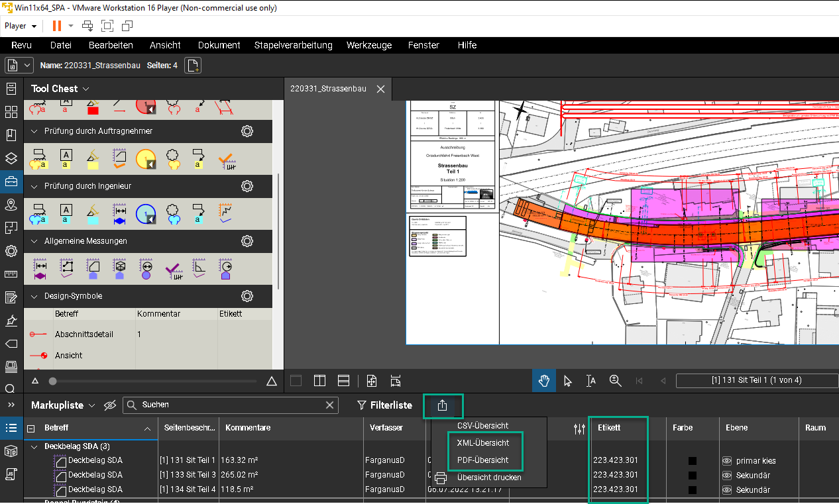Open the VMware Player dropdown menu
839x504 pixels.
(x=21, y=26)
